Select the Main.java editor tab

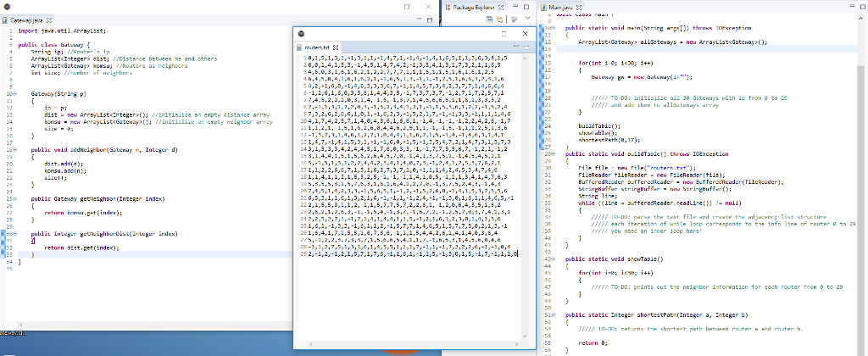[x=563, y=7]
